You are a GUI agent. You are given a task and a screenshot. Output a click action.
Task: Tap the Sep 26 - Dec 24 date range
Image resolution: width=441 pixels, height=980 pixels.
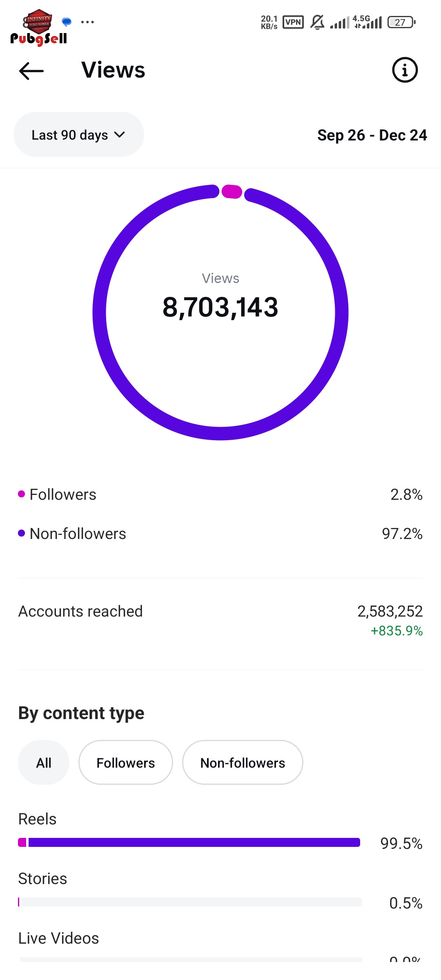point(372,135)
